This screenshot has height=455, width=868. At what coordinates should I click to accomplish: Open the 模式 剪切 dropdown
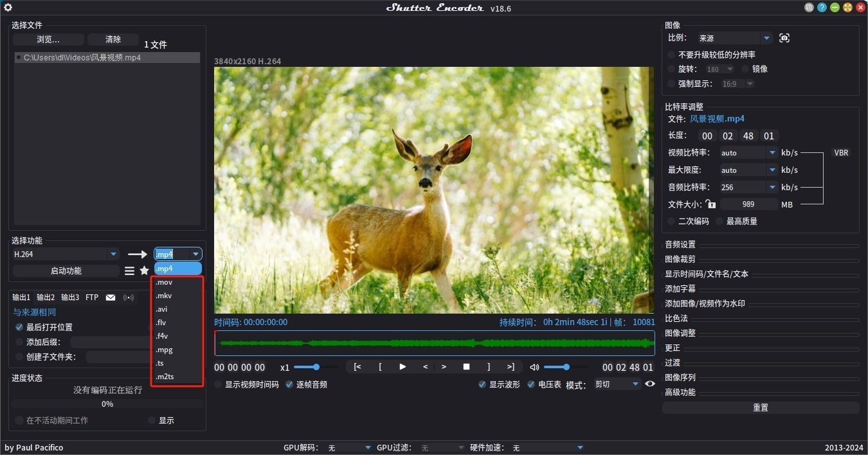[635, 384]
